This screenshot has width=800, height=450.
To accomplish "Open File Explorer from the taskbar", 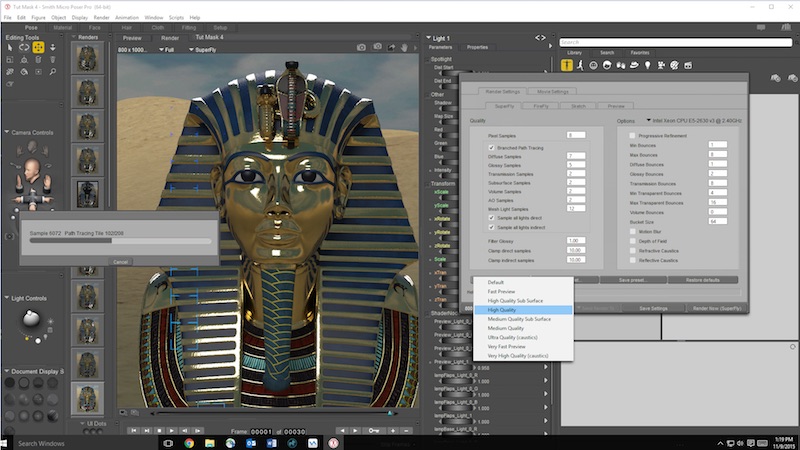I will 210,443.
